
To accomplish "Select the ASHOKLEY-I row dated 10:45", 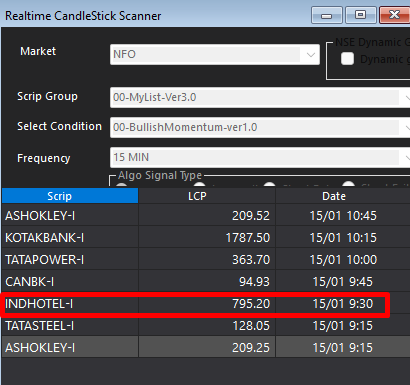I will point(206,216).
